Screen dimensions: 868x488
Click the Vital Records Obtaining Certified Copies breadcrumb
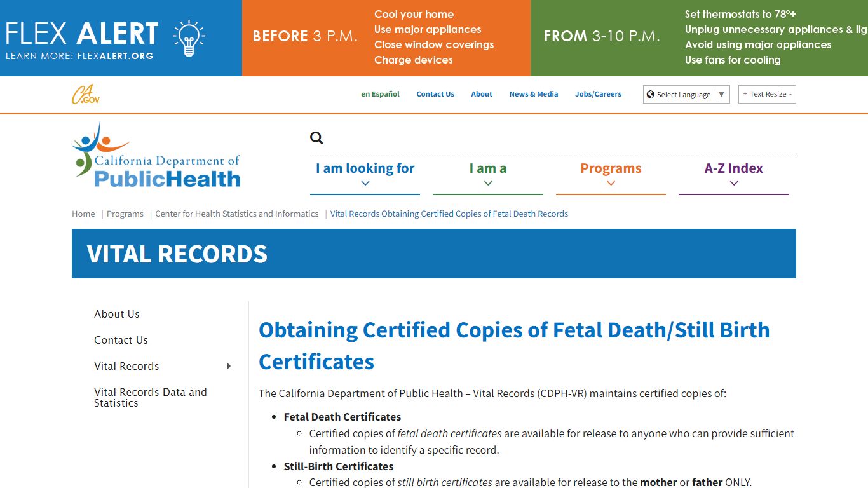point(449,213)
